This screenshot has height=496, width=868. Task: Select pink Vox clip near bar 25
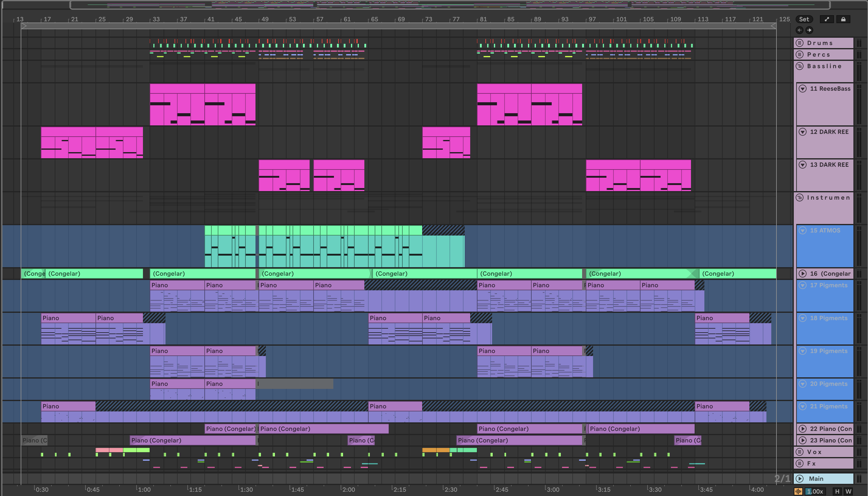(109, 450)
